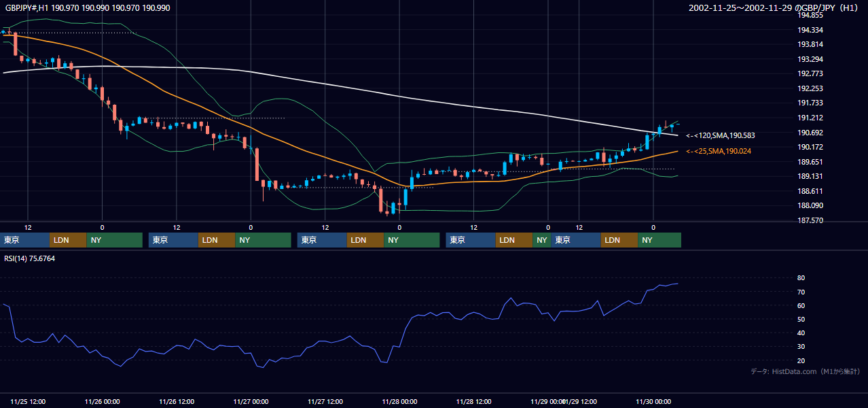
Task: Click the 11/28 12:00 time axis label
Action: click(x=473, y=401)
